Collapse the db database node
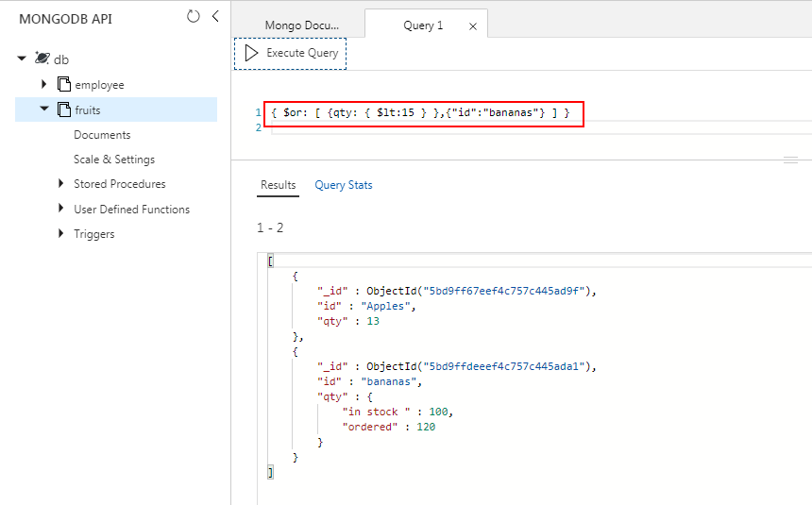Viewport: 812px width, 505px height. 22,59
